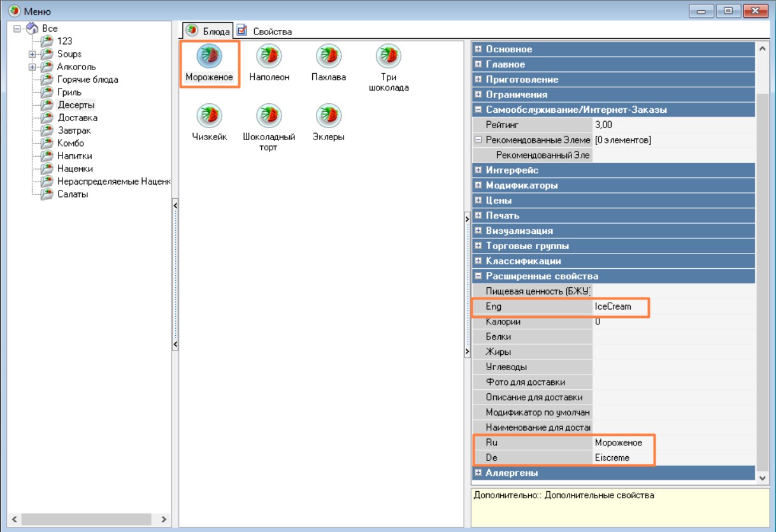This screenshot has width=776, height=532.
Task: Expand the Аллергены property section
Action: tap(478, 473)
